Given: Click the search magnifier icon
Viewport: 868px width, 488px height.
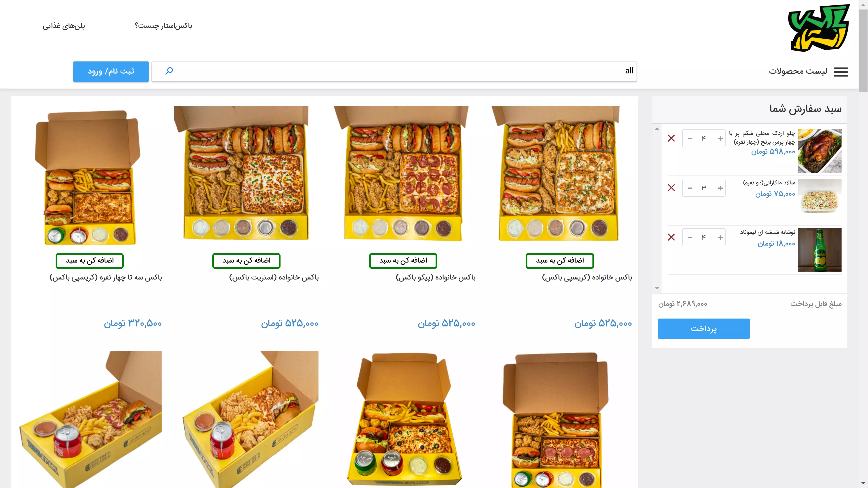Looking at the screenshot, I should (169, 71).
